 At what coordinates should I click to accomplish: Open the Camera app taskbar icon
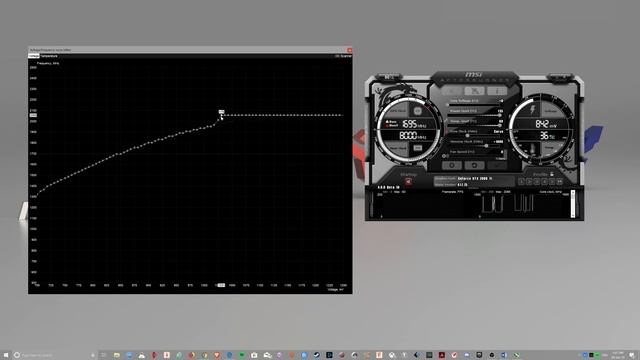[x=253, y=355]
